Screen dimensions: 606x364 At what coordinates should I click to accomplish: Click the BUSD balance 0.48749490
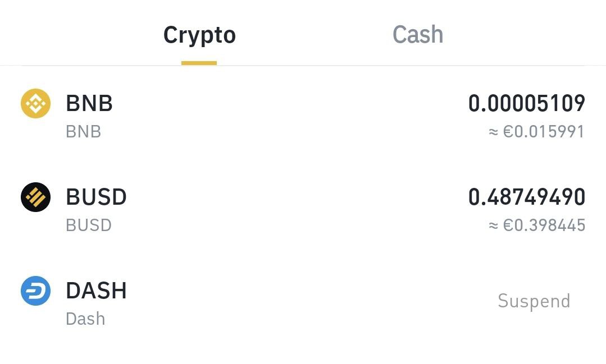[x=527, y=197]
